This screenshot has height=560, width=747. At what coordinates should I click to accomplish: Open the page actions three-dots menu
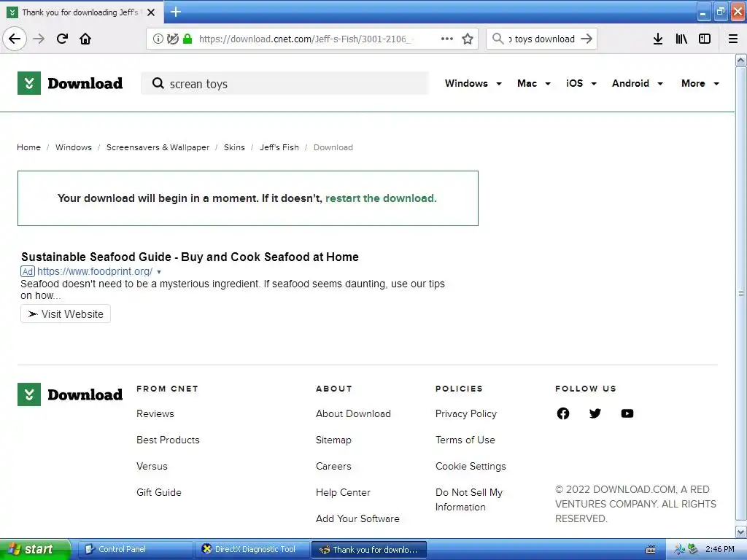[x=447, y=39]
